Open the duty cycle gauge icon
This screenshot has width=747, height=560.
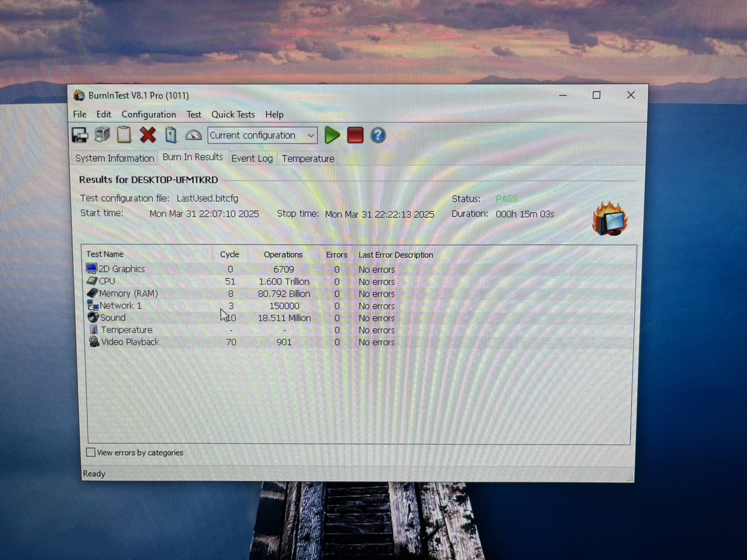[x=193, y=135]
